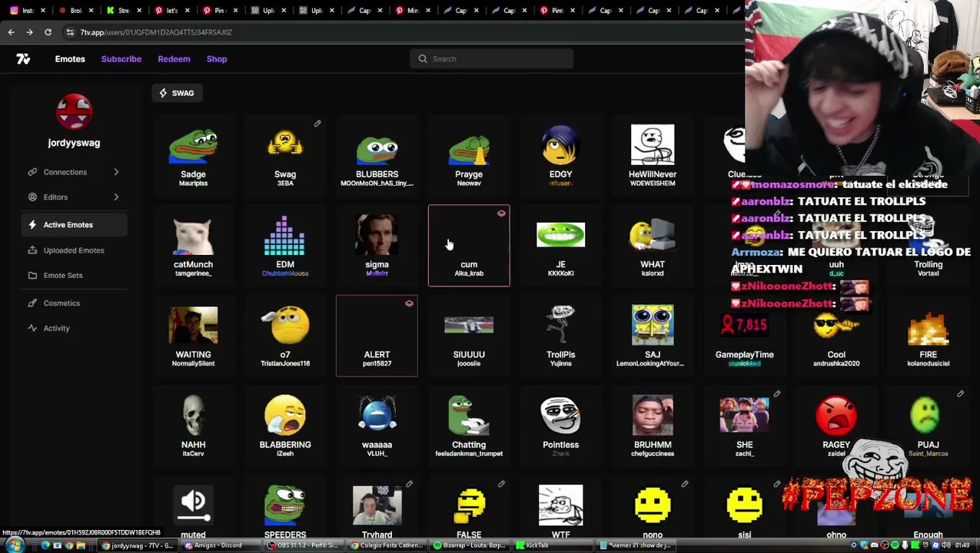The image size is (980, 553).
Task: Open KickTalk from the taskbar
Action: [553, 545]
